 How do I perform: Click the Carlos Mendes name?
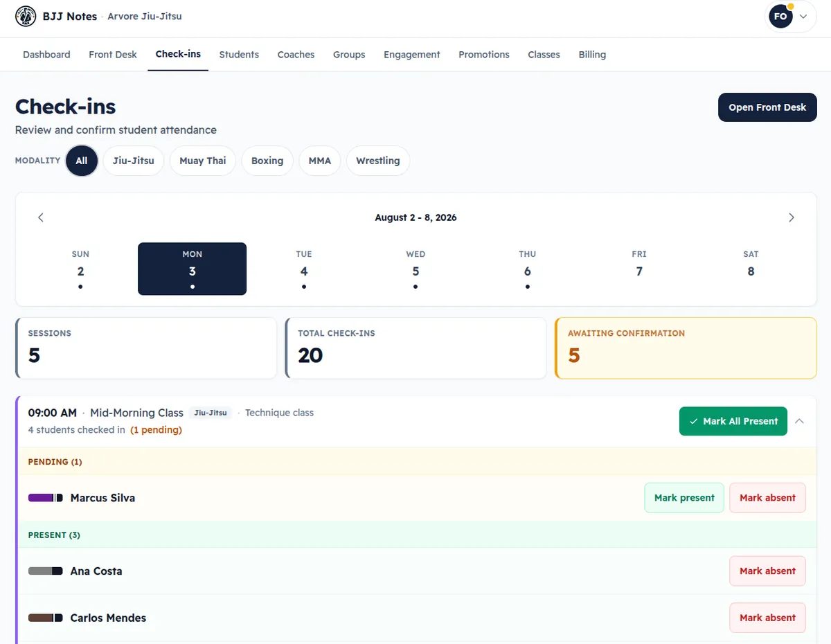108,618
